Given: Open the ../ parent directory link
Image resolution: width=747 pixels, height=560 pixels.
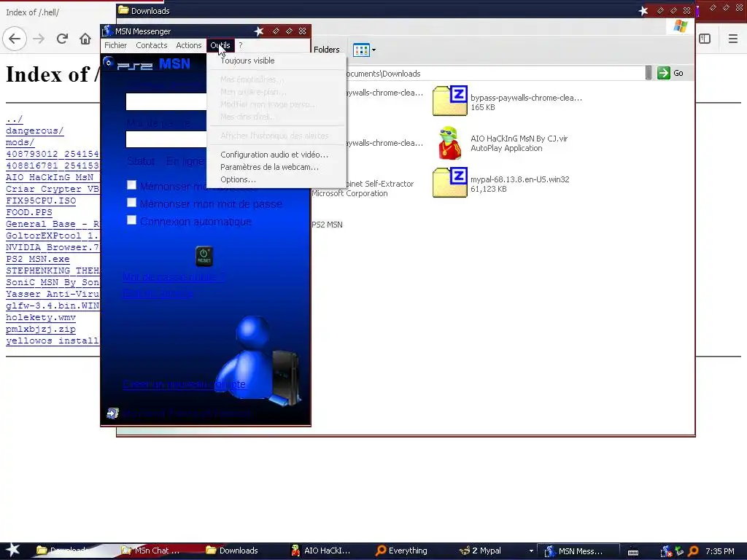Looking at the screenshot, I should (15, 119).
